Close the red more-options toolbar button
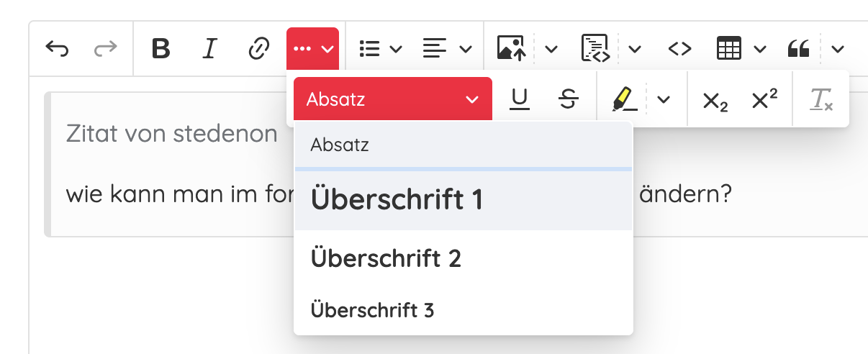 coord(312,49)
